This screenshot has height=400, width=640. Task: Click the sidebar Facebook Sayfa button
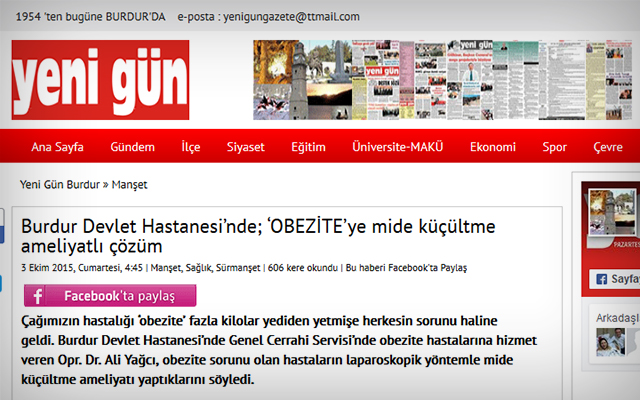tap(615, 279)
